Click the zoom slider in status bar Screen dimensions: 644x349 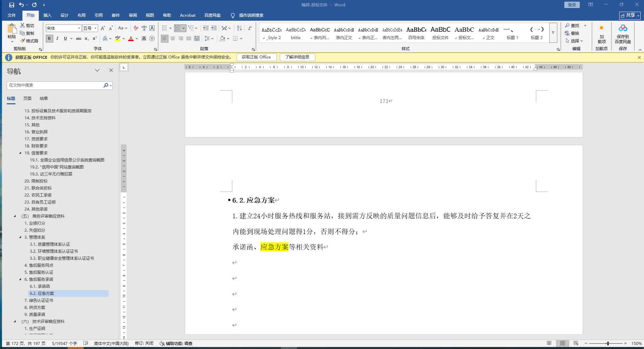(607, 343)
